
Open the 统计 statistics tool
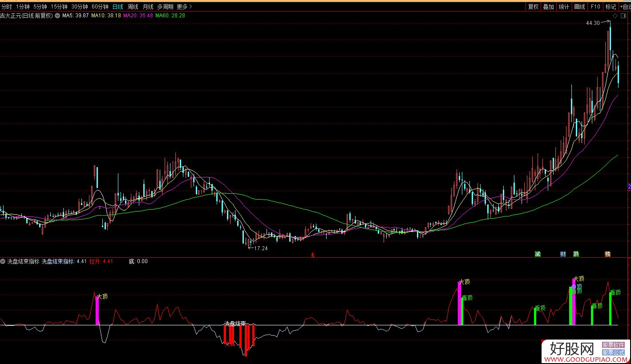click(564, 7)
